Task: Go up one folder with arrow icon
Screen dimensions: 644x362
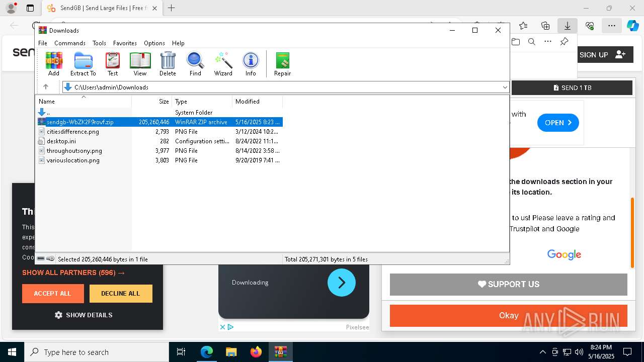Action: (x=46, y=87)
